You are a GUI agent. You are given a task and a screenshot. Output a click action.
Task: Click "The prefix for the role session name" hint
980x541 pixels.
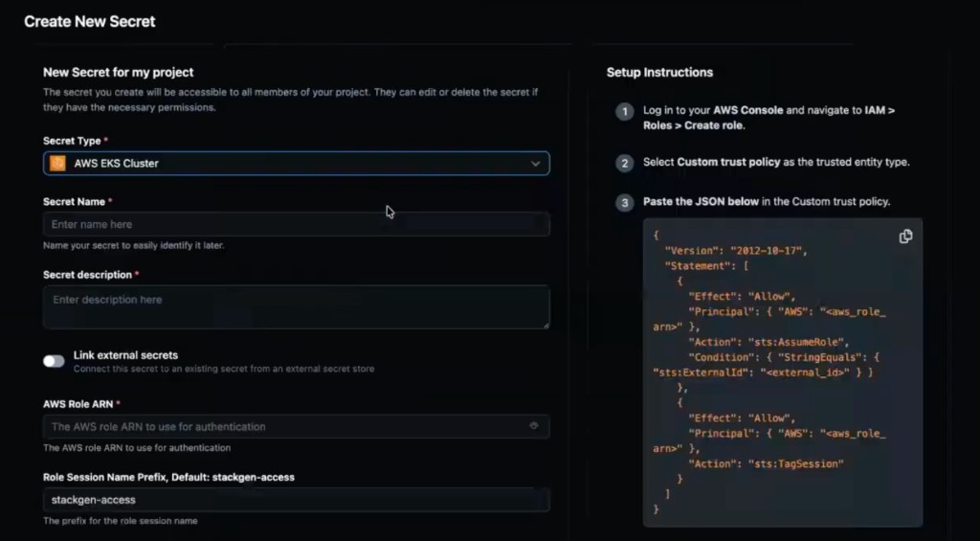(120, 520)
